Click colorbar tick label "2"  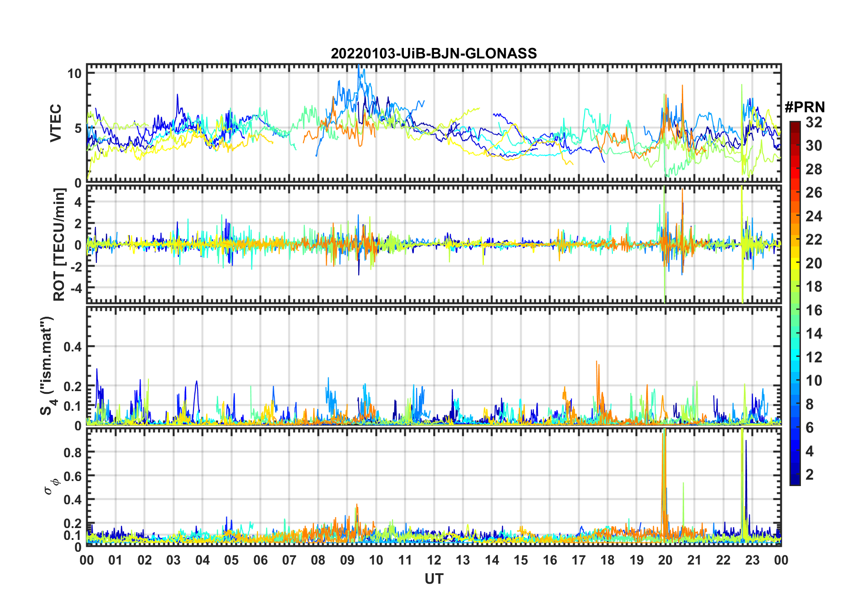[810, 475]
